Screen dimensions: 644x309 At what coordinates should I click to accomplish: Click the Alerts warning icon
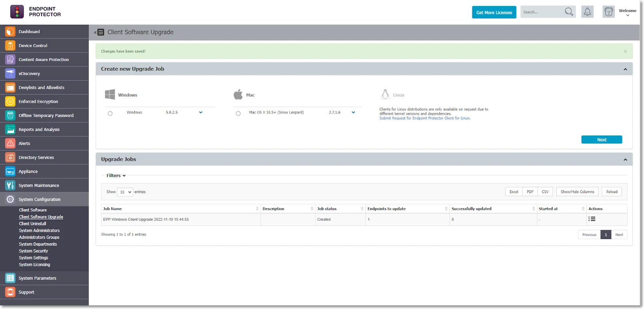10,144
